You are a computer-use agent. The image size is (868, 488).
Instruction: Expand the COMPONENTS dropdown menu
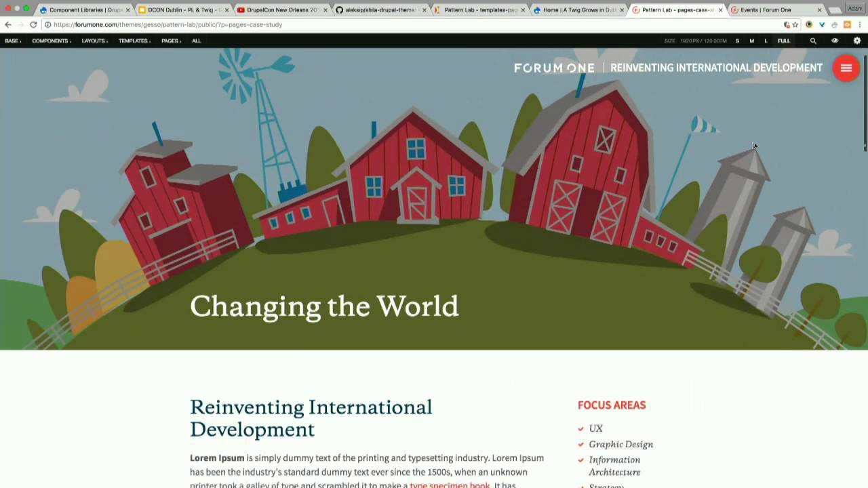[x=52, y=41]
